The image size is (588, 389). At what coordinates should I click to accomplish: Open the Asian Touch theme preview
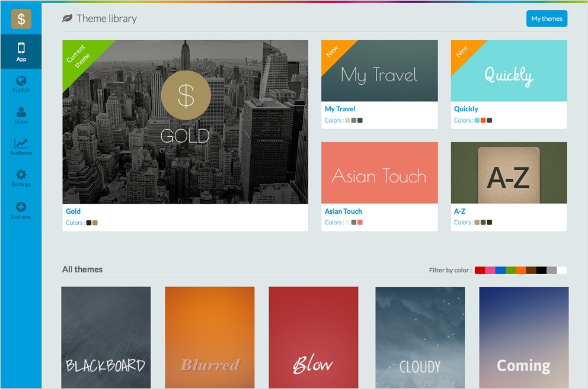(379, 173)
